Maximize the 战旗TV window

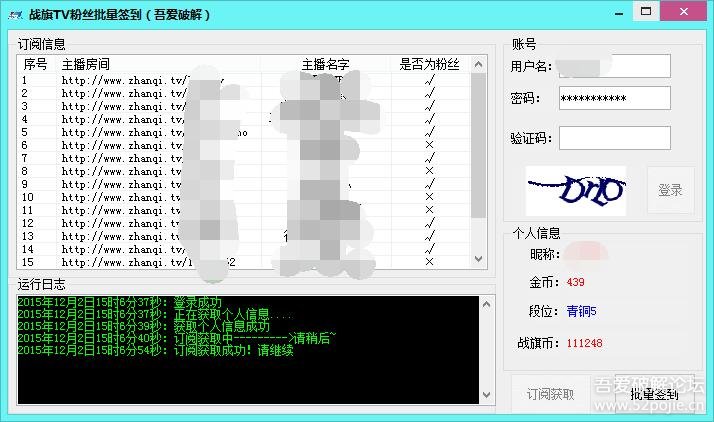coord(646,11)
